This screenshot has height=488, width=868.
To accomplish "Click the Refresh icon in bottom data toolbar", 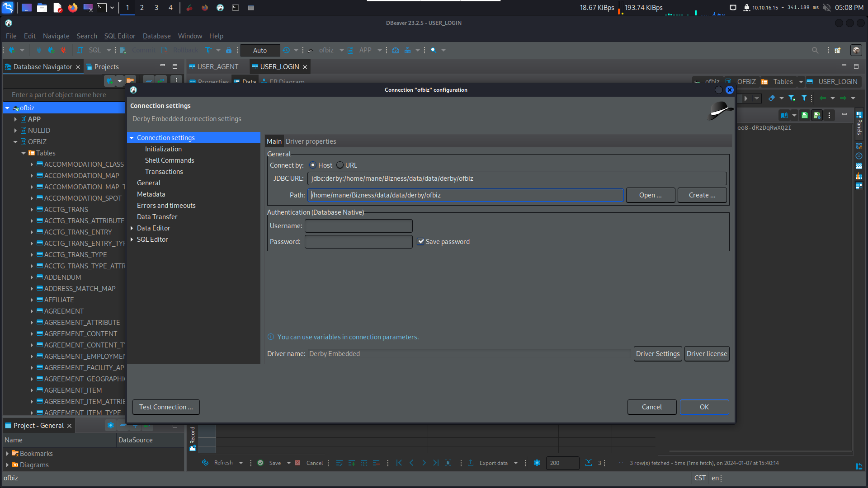I will 205,463.
